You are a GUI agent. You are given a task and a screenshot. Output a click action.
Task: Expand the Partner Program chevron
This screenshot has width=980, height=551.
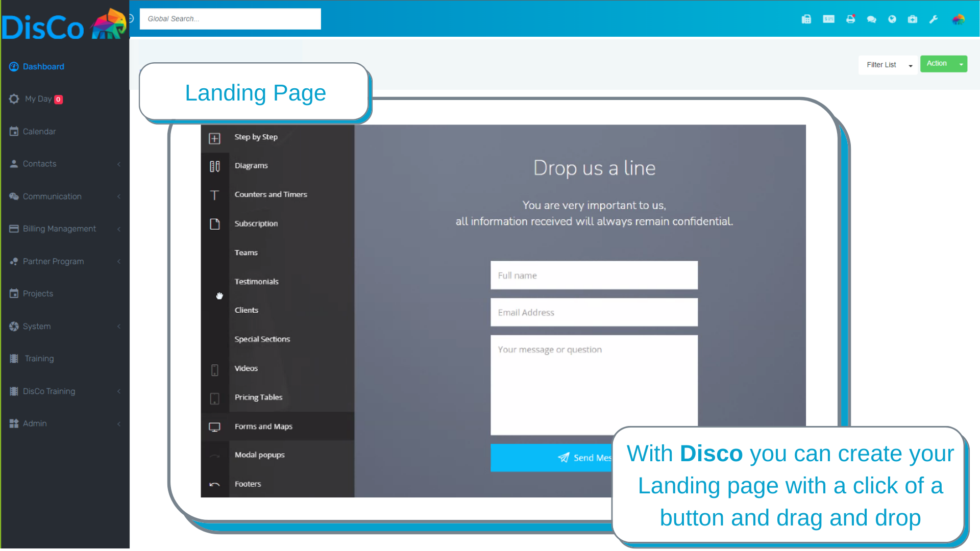pos(119,261)
